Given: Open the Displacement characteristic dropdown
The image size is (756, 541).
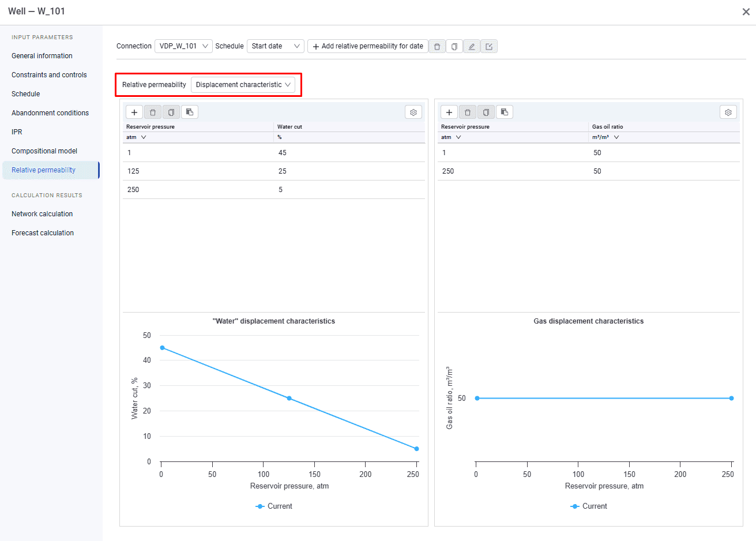Looking at the screenshot, I should coord(243,85).
